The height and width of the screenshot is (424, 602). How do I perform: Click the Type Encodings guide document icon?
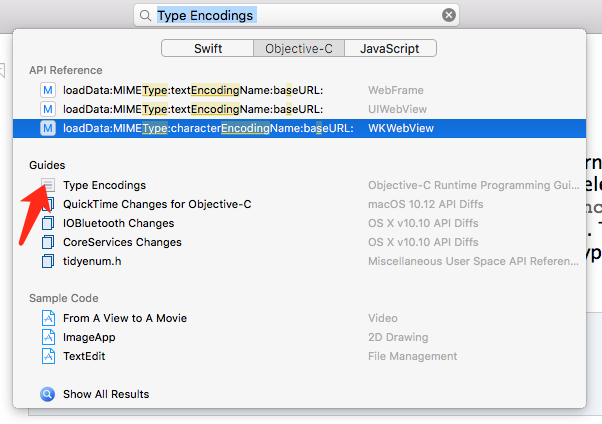pos(47,185)
